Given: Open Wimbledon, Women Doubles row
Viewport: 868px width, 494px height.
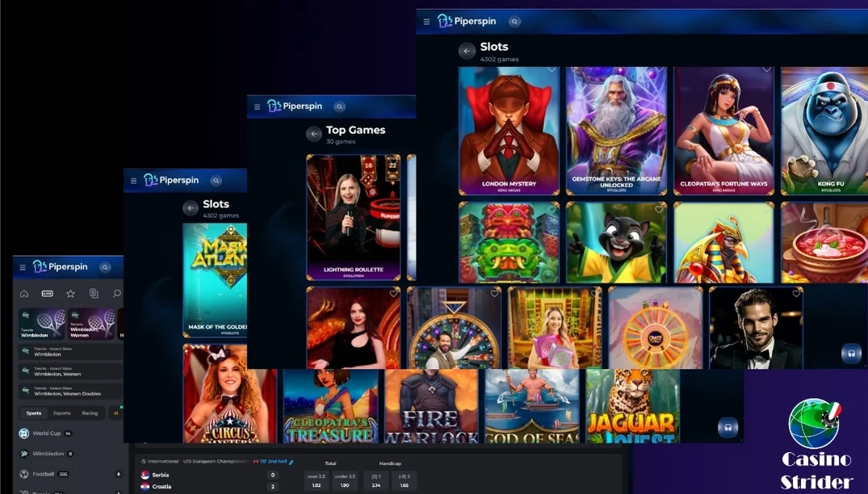Looking at the screenshot, I should click(71, 391).
